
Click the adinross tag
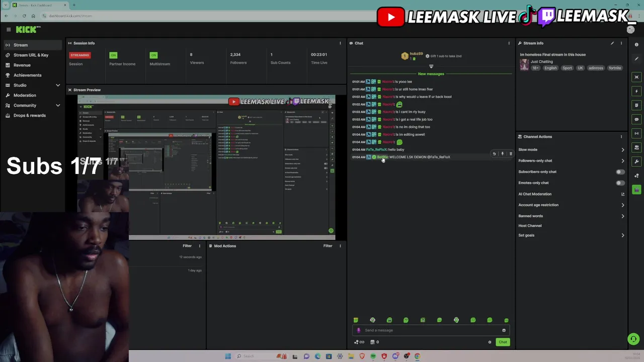coord(596,68)
